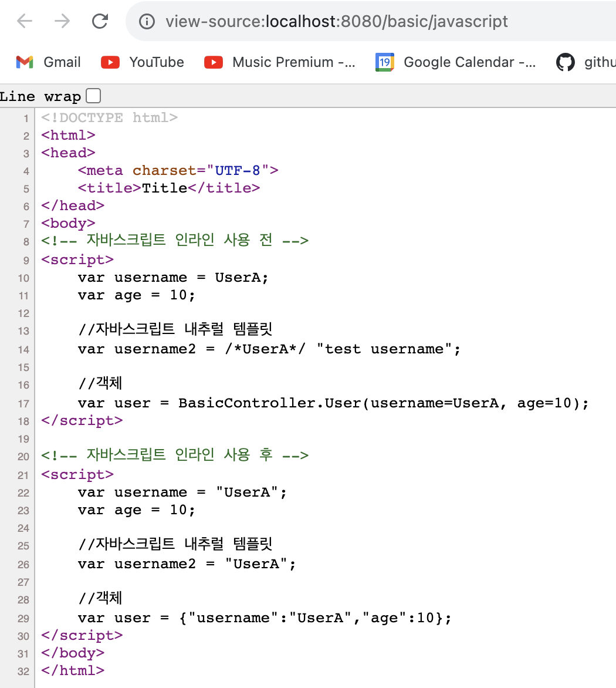
Task: Open the YouTube bookmark
Action: 143,62
